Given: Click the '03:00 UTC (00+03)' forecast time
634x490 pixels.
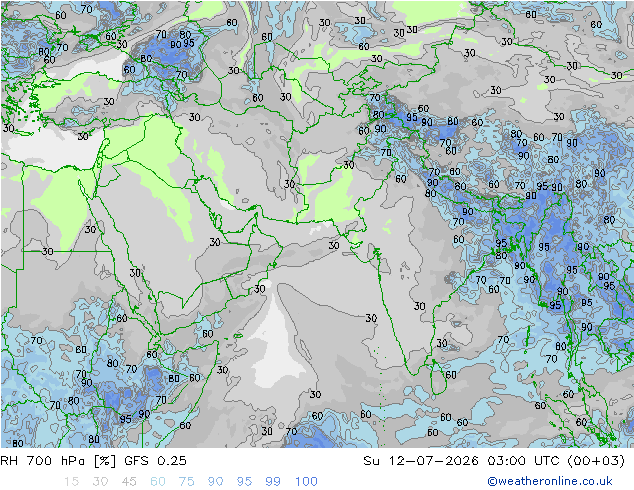Looking at the screenshot, I should 556,461.
